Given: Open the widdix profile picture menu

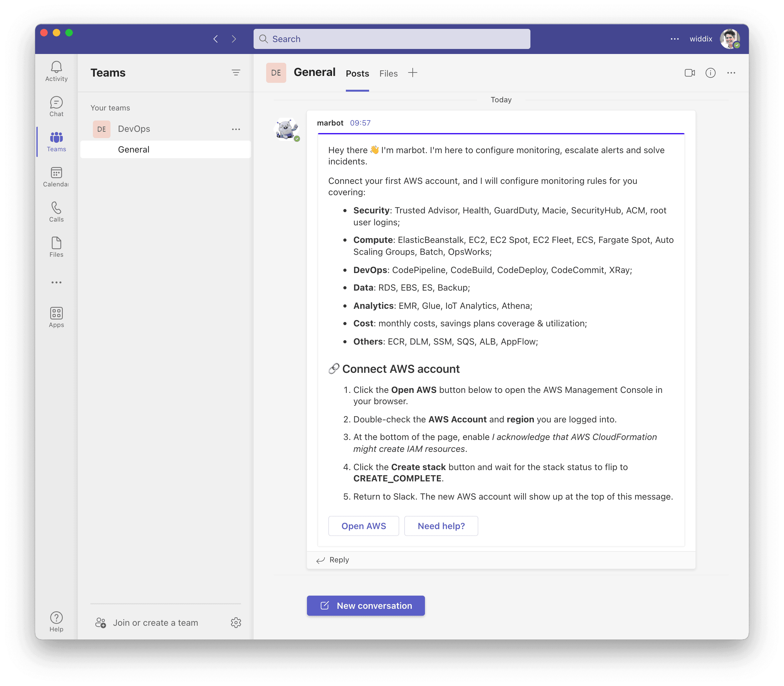Looking at the screenshot, I should click(x=730, y=39).
